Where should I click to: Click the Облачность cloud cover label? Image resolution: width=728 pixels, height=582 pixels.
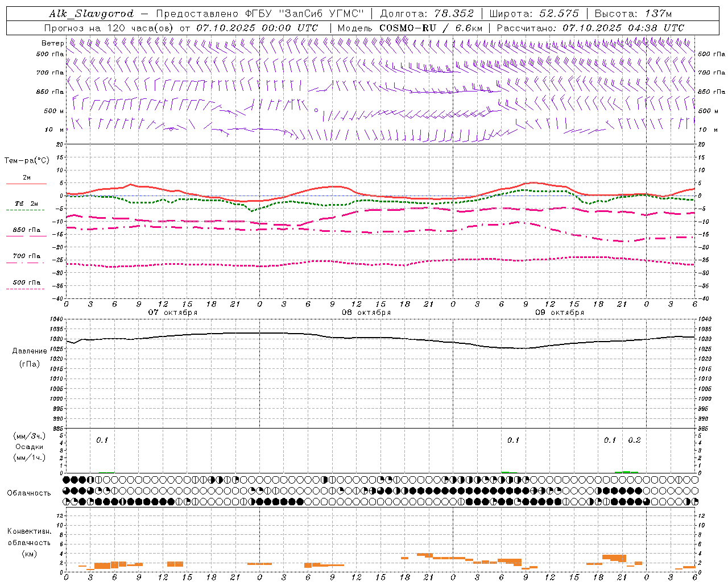click(29, 493)
